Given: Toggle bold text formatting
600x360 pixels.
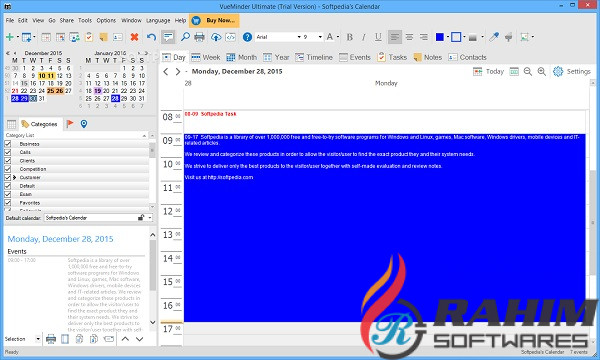Looking at the screenshot, I should tap(349, 37).
